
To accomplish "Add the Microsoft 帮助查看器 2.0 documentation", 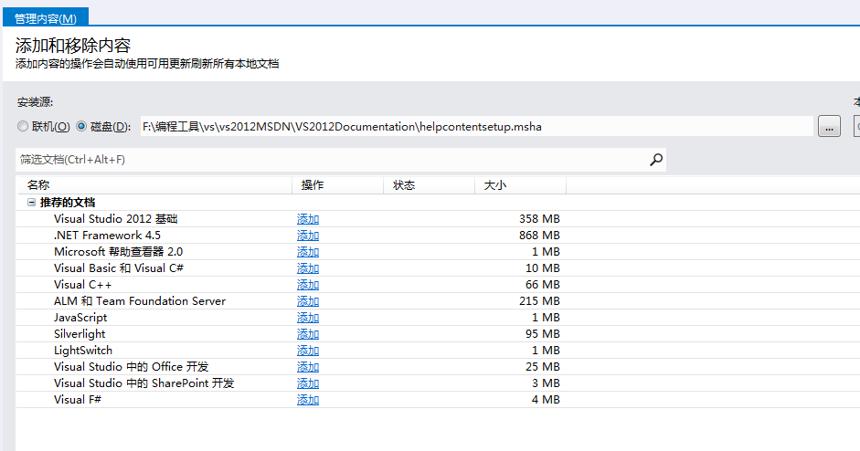I will tap(308, 252).
